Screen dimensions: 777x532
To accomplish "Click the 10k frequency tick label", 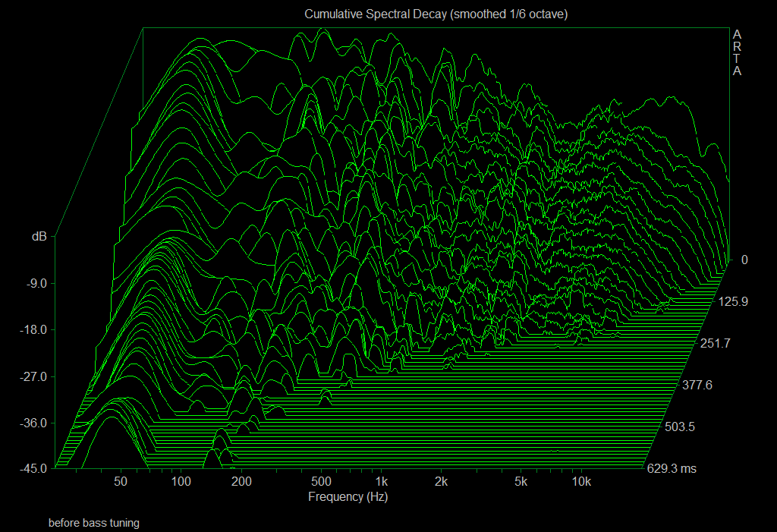I will pos(581,481).
